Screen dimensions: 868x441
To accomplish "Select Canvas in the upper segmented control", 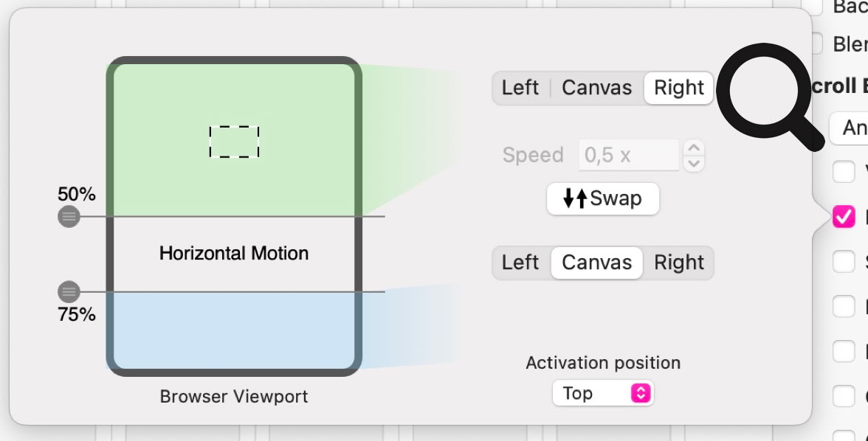I will tap(596, 88).
